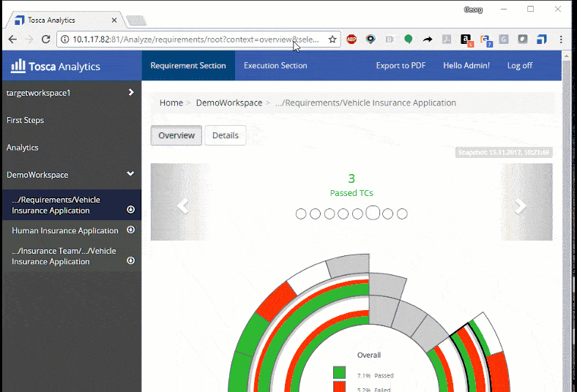Close the Tosca Analytics browser tab
Viewport: 577px width, 392px height.
point(114,20)
